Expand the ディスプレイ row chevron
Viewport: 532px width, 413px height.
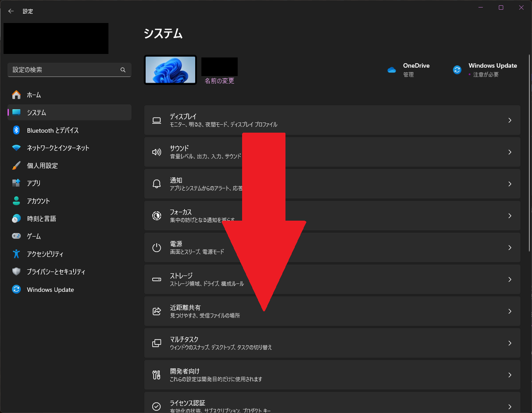click(509, 120)
